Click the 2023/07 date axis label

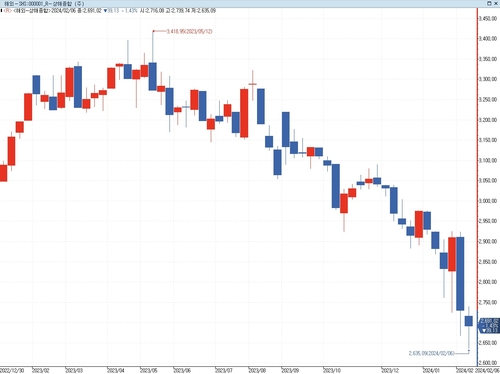tap(224, 371)
